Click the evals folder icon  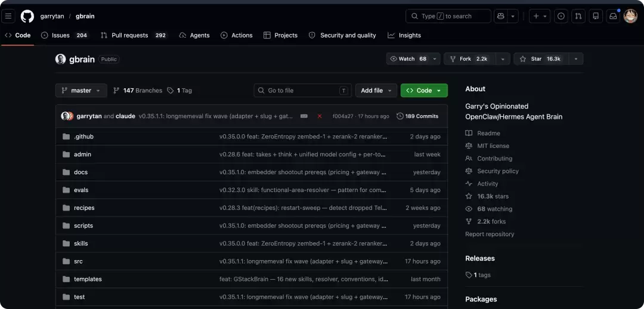(66, 190)
